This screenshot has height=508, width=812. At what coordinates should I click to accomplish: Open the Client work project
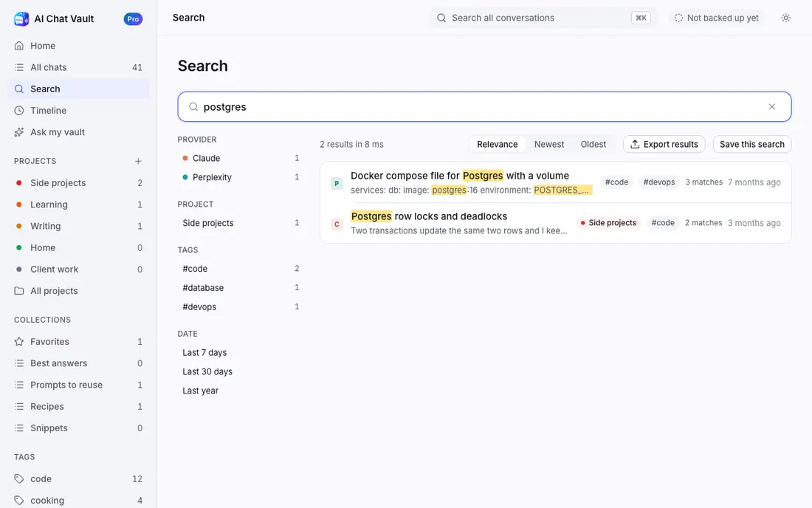[x=78, y=270]
